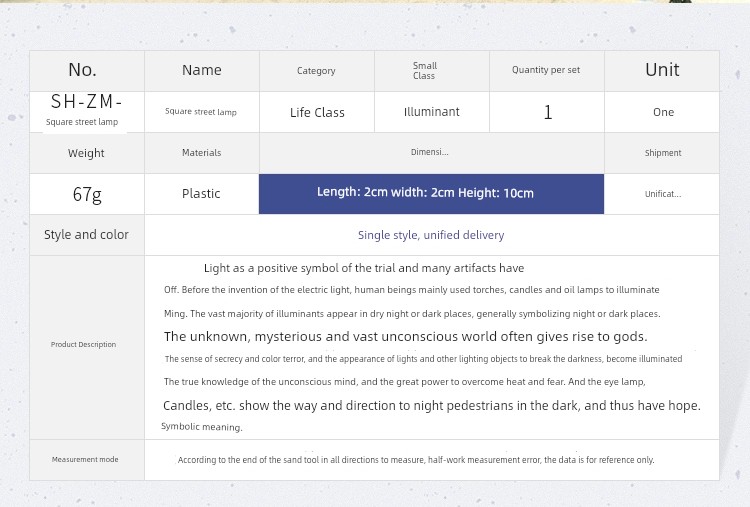Click the 'Quantity per set' header

(547, 71)
